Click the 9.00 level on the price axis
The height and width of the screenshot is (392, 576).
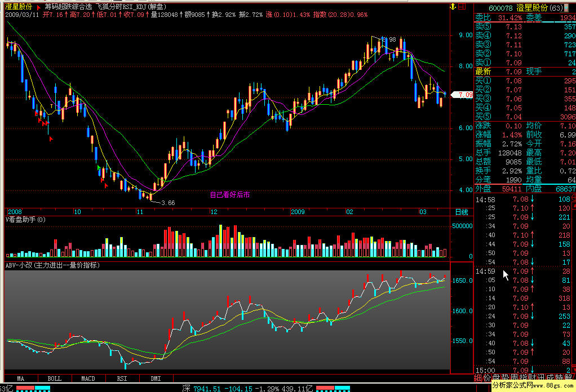[466, 35]
